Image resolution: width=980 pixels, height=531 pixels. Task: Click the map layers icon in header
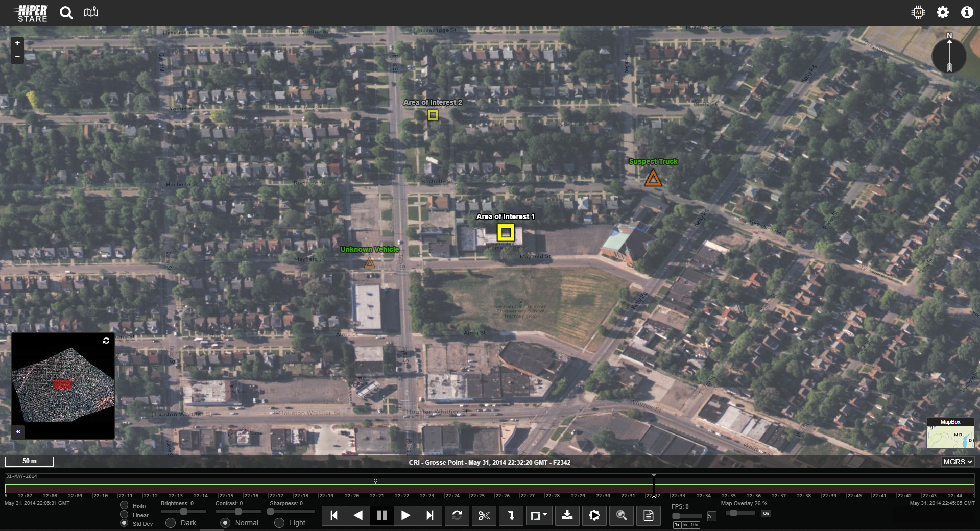point(91,12)
